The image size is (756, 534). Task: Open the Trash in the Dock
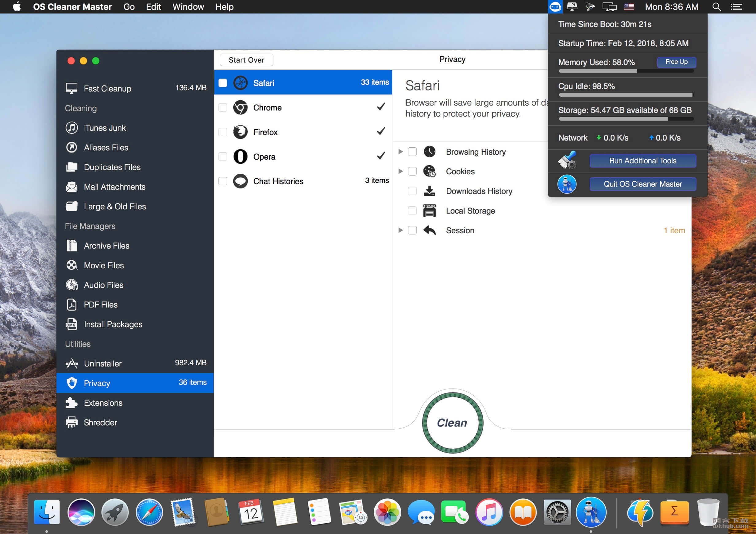708,512
